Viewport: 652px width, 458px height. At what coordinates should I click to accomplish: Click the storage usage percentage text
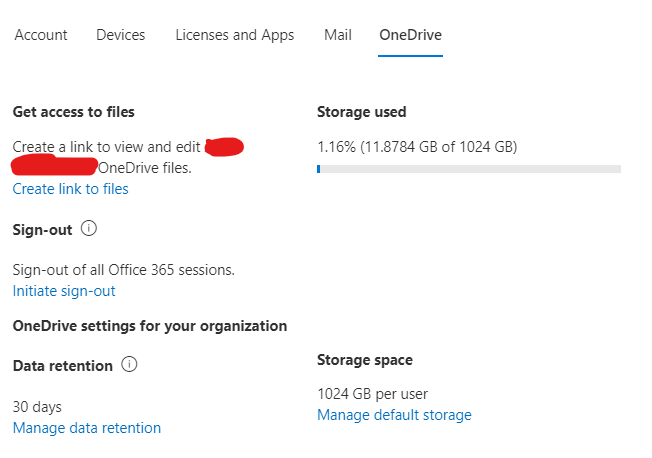(x=416, y=147)
